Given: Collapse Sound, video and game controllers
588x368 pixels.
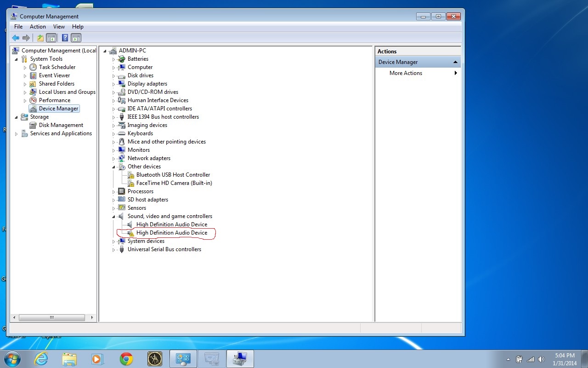Looking at the screenshot, I should coord(113,217).
